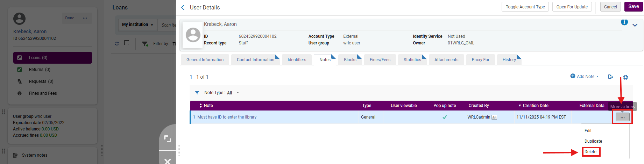The width and height of the screenshot is (644, 164).
Task: Select Delete from the actions menu
Action: pos(590,152)
